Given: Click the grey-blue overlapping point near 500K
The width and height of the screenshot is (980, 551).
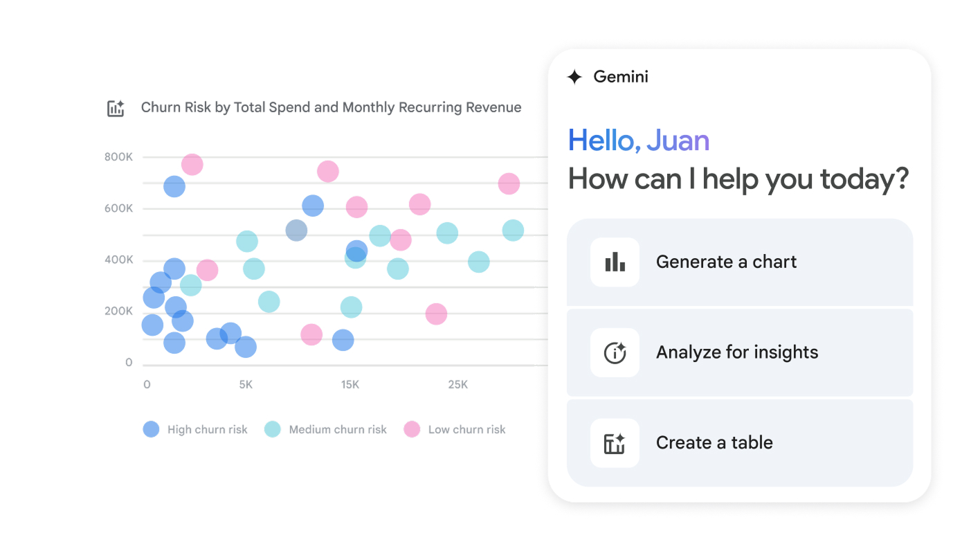Looking at the screenshot, I should point(296,231).
